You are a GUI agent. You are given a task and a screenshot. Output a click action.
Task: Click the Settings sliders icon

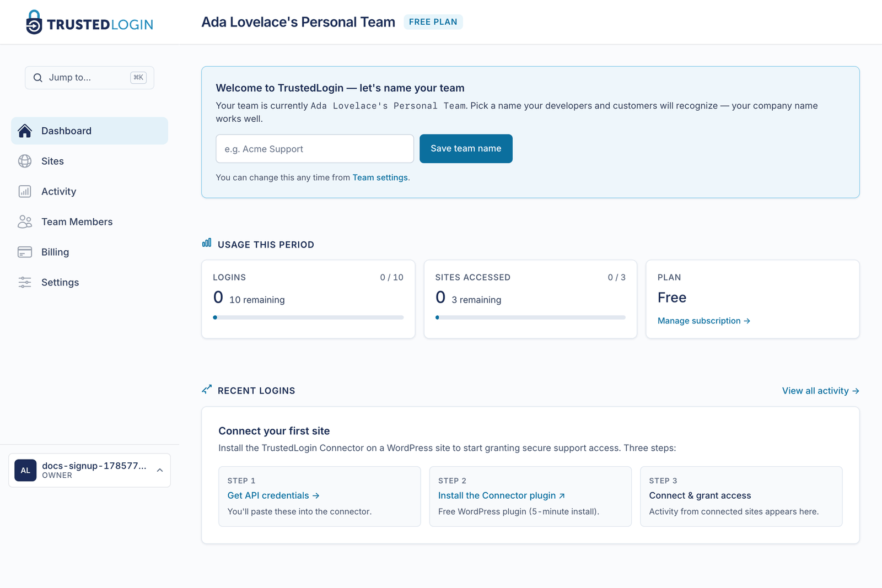25,282
